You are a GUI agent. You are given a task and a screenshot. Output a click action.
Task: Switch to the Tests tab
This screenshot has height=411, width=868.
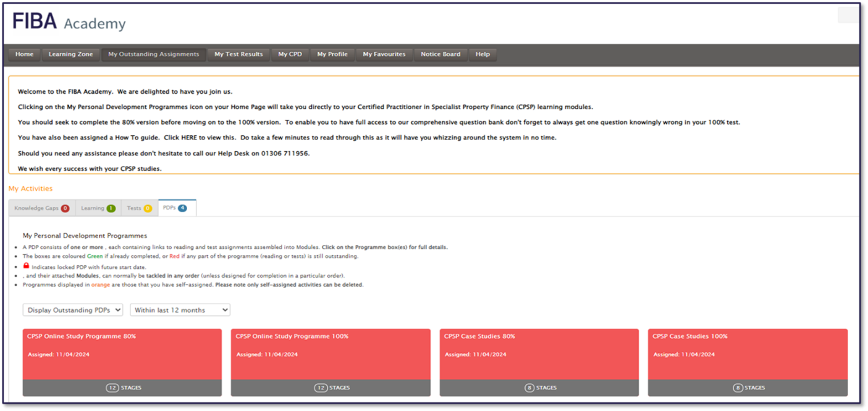(x=140, y=209)
